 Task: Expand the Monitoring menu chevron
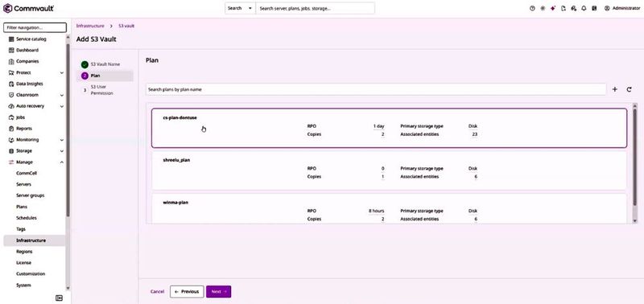(x=62, y=140)
